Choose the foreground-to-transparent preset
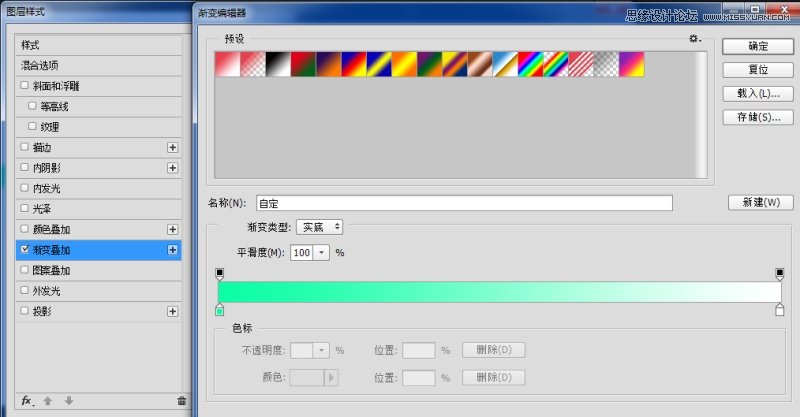The image size is (800, 417). point(253,64)
